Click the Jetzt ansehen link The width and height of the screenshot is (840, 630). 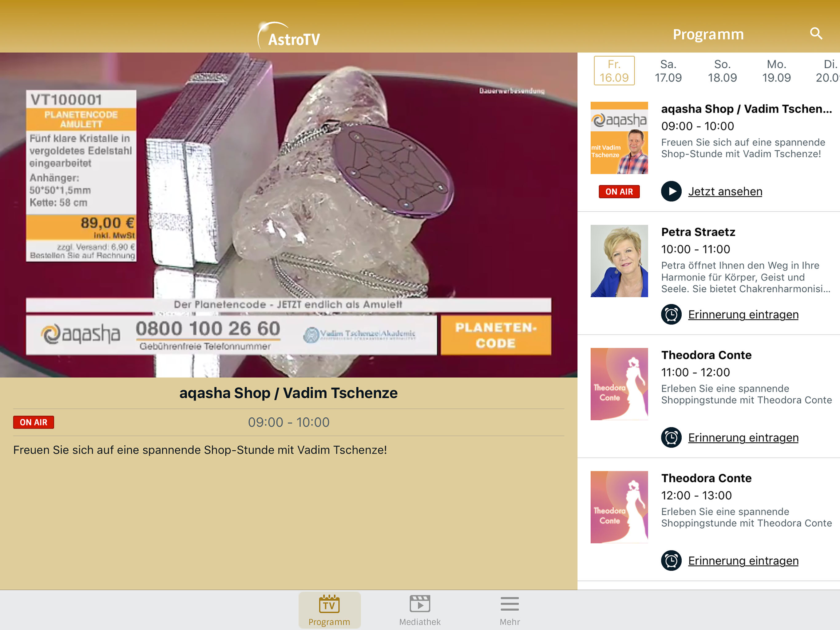coord(725,191)
